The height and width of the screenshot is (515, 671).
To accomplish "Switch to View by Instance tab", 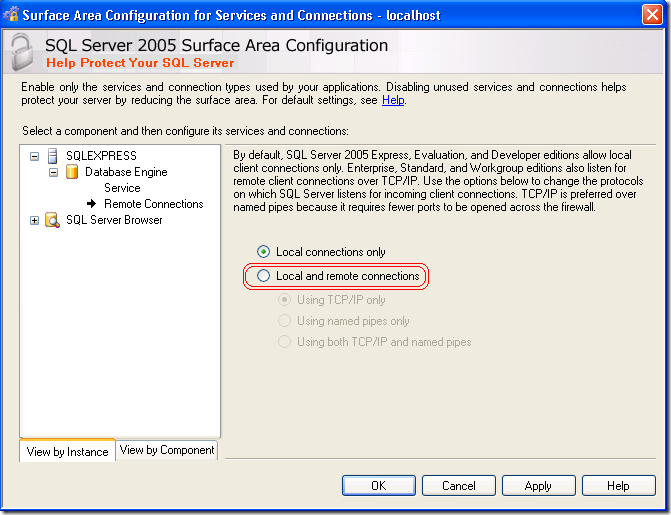I will [67, 451].
